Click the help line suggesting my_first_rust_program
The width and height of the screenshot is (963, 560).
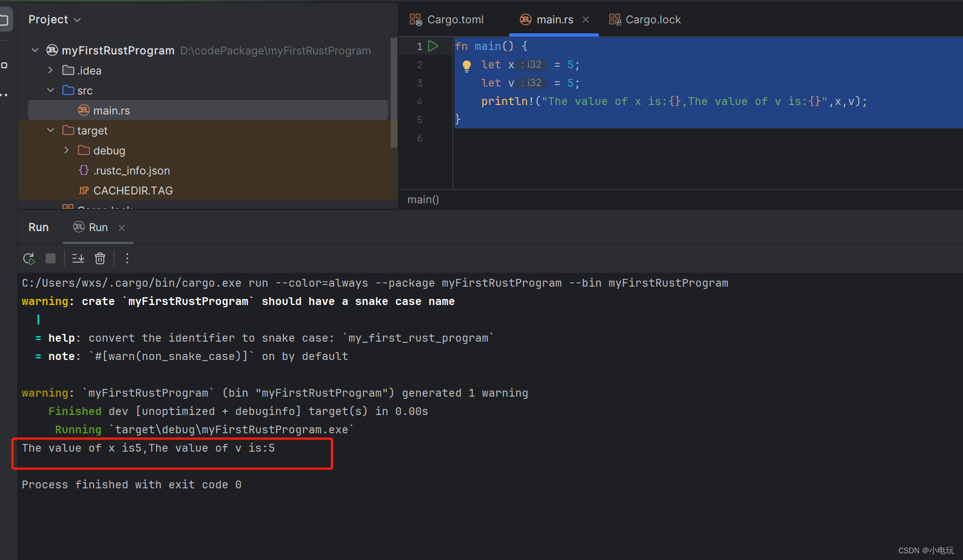coord(265,338)
